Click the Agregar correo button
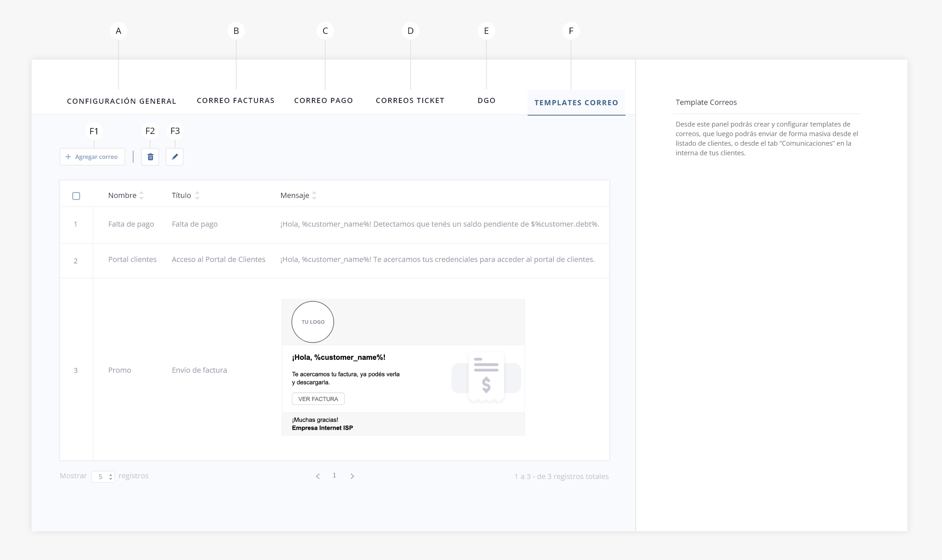 click(x=92, y=157)
